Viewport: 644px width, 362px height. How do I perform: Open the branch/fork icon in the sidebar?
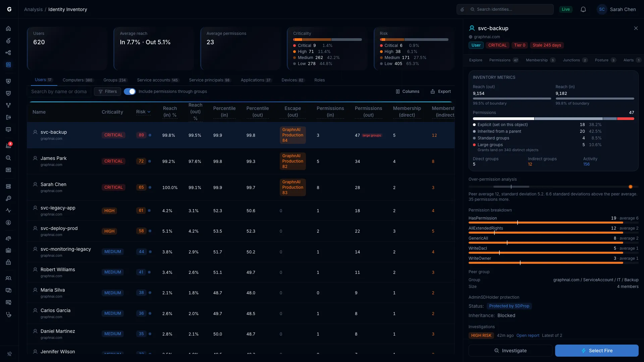[x=8, y=105]
